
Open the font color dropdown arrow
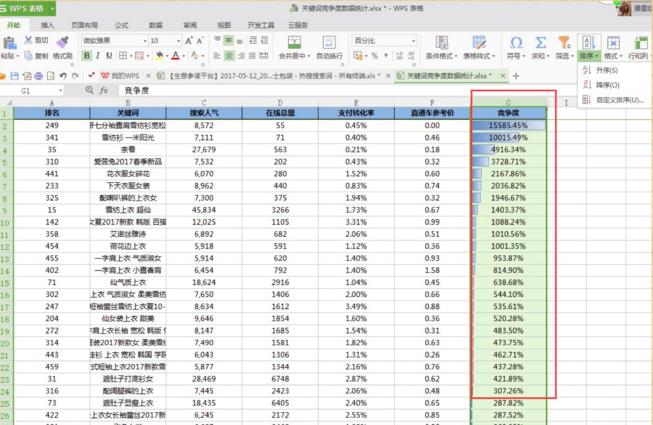point(183,56)
